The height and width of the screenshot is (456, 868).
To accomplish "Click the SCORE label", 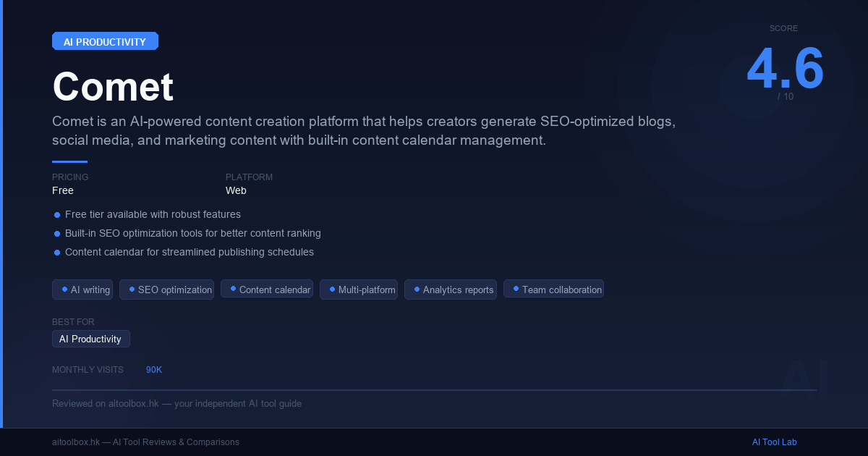I will [x=783, y=28].
